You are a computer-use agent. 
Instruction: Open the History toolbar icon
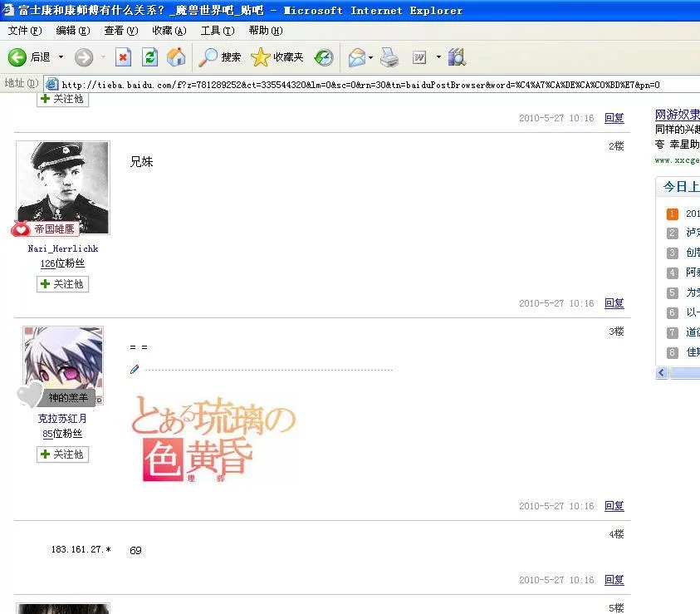pos(324,57)
